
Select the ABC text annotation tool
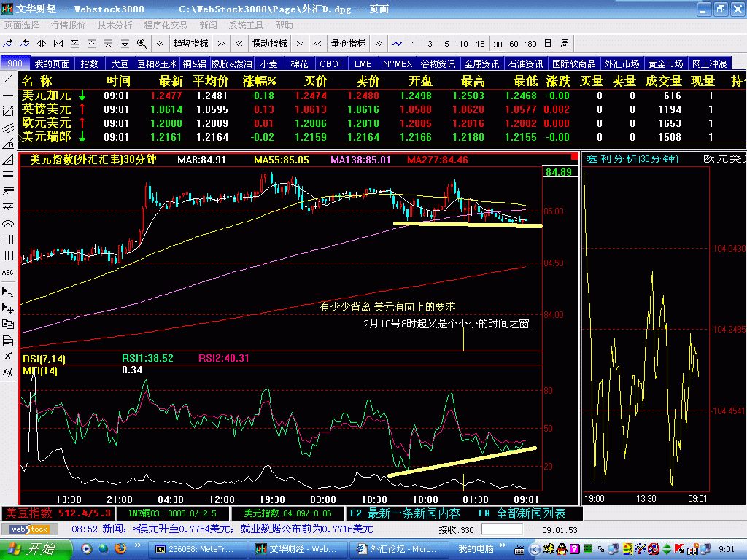pos(8,272)
